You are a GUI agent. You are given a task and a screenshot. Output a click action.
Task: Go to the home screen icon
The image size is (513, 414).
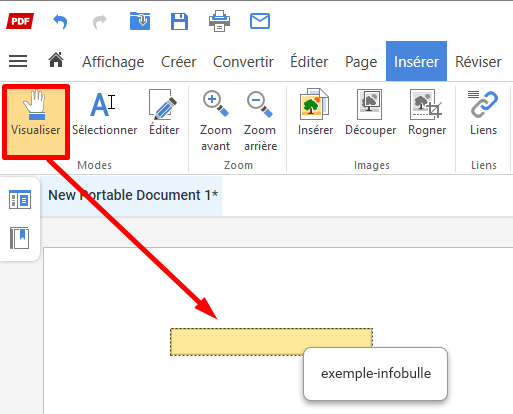click(x=56, y=60)
